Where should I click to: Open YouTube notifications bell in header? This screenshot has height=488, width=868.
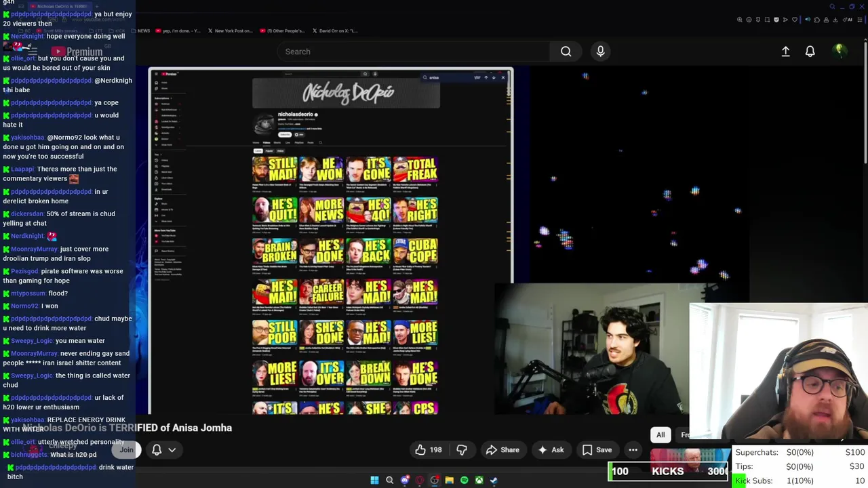tap(810, 52)
